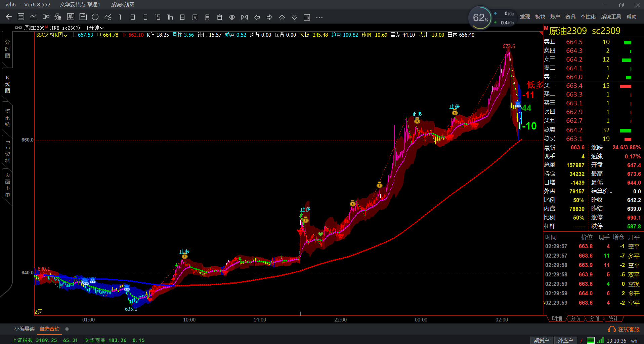Screen dimensions: 644x344
Task: Select the 1-hour period button
Action: point(170,17)
